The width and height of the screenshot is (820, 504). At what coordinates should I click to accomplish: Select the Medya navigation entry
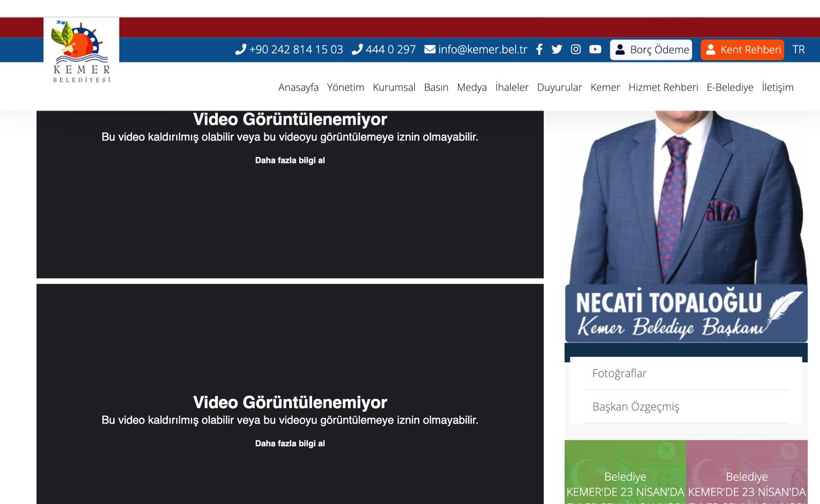coord(471,88)
